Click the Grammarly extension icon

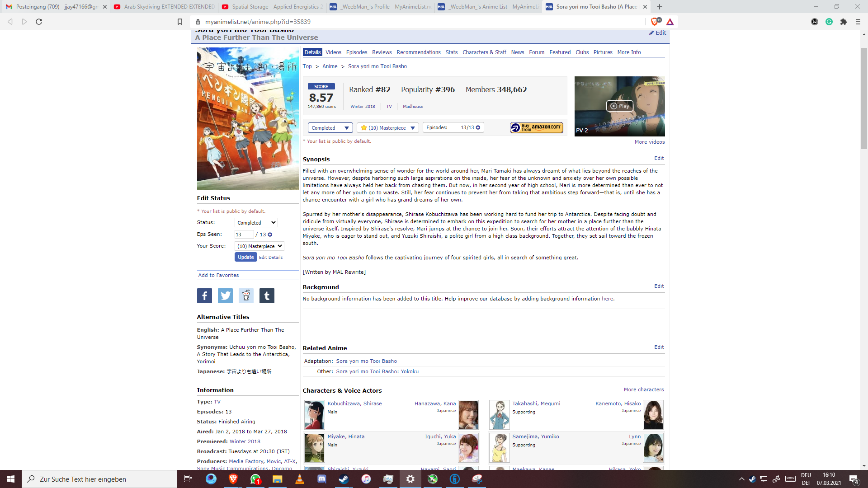click(x=829, y=22)
